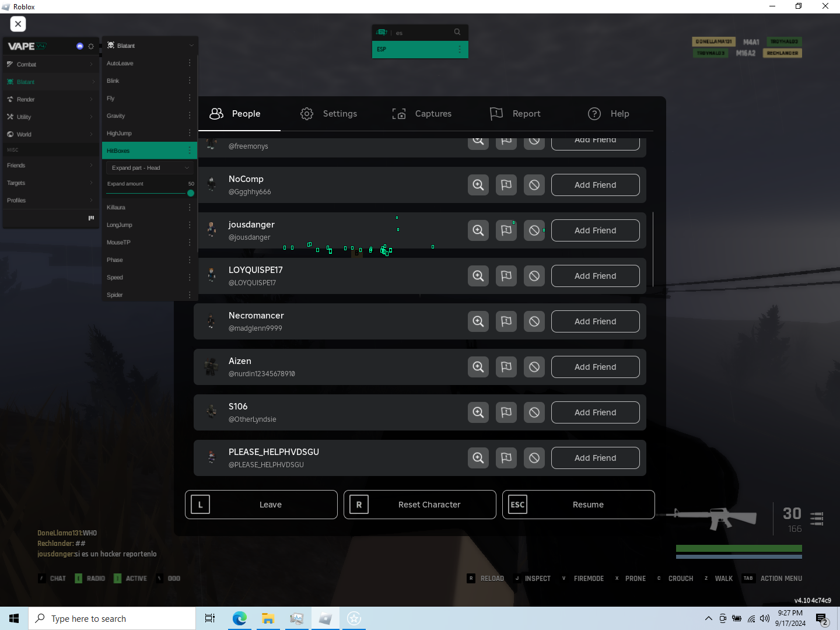The image size is (840, 630).
Task: Collapse the Blatant panel header chevron
Action: click(x=191, y=45)
